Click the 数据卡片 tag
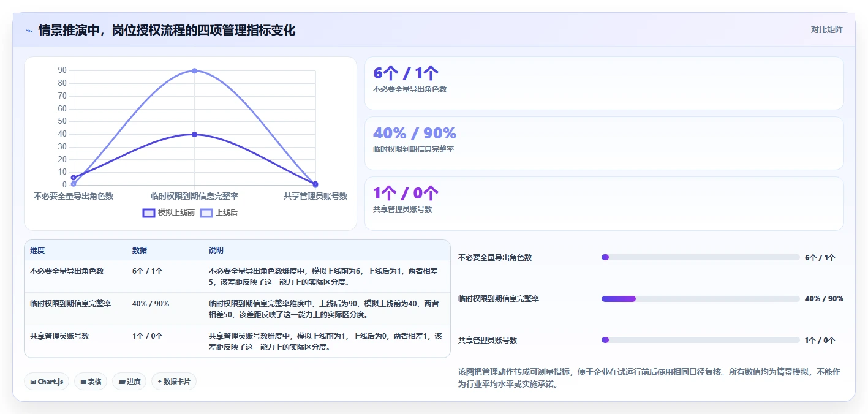The height and width of the screenshot is (414, 868). click(174, 382)
